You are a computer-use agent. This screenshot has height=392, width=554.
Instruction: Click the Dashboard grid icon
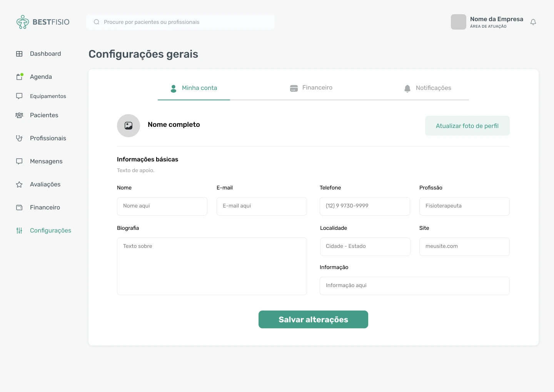point(19,54)
